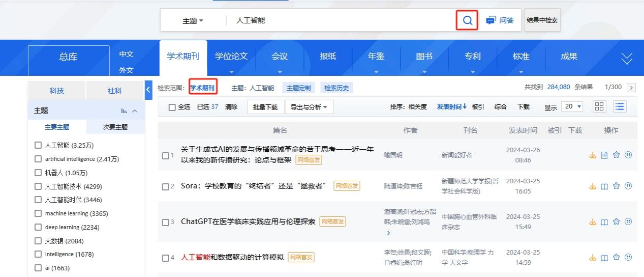Download the first result article

tap(592, 155)
